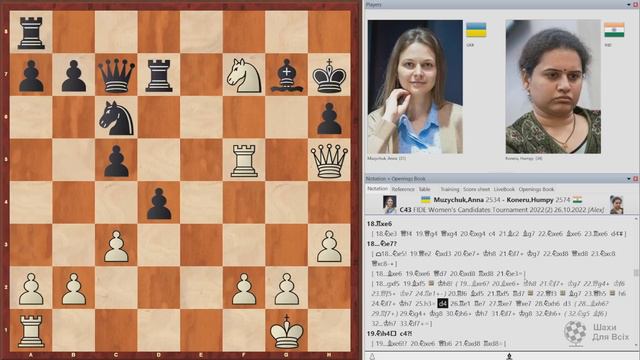This screenshot has height=360, width=640.
Task: Select the white pawn on c3
Action: tap(116, 247)
